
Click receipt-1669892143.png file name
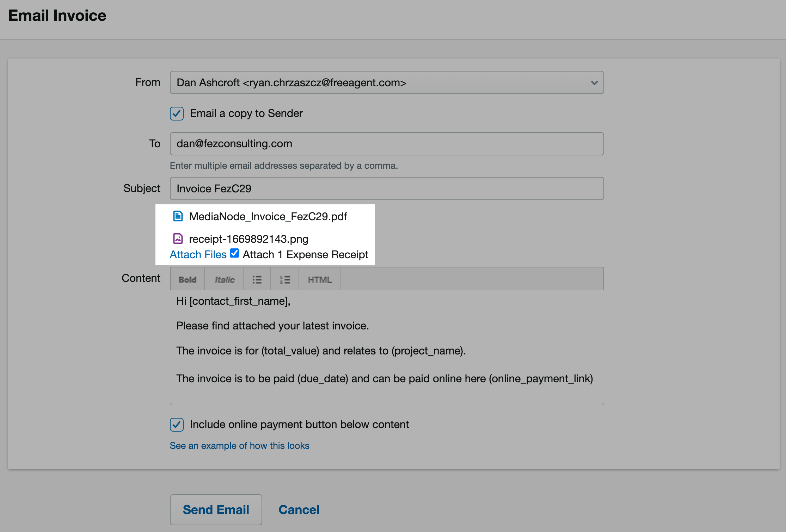coord(248,239)
